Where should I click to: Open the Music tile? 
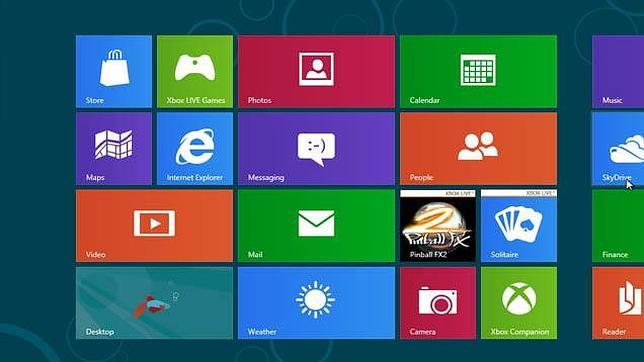618,71
